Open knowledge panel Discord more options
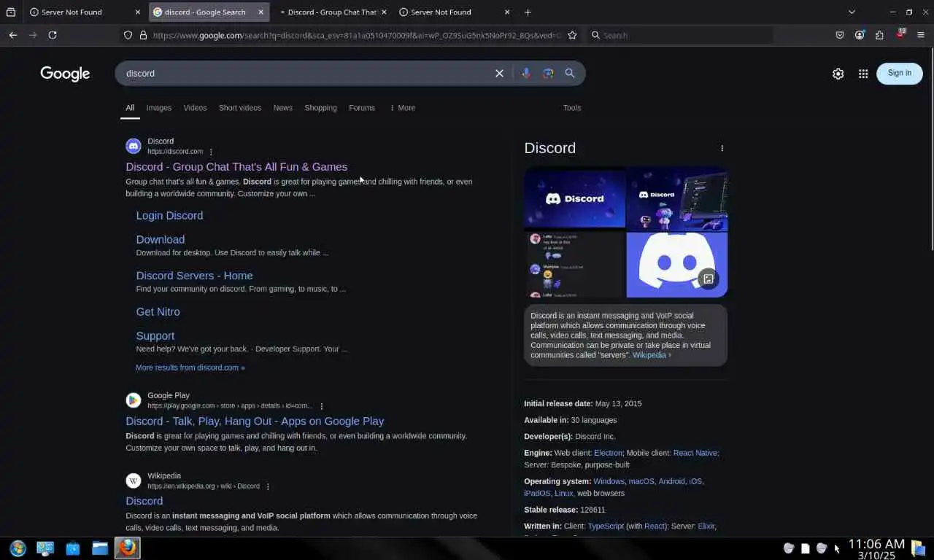934x560 pixels. (722, 148)
